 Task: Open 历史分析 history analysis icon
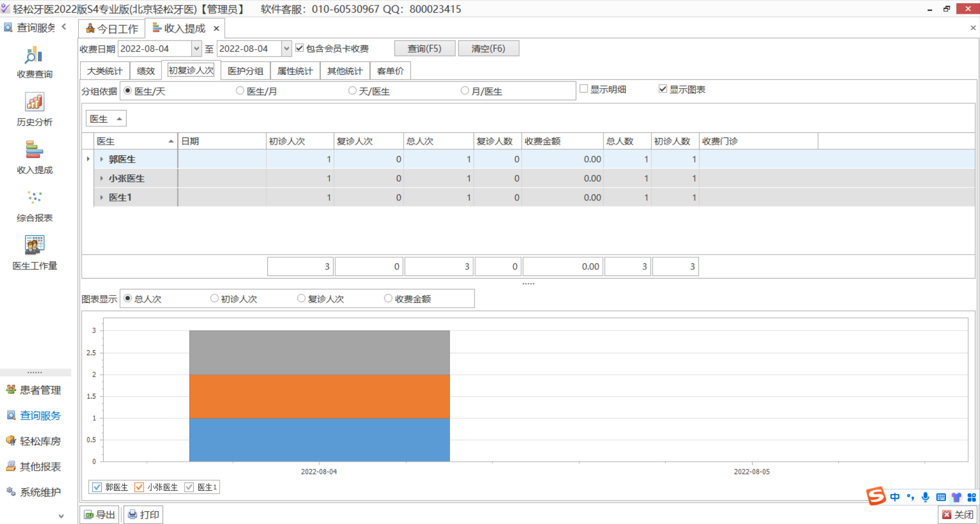[34, 109]
